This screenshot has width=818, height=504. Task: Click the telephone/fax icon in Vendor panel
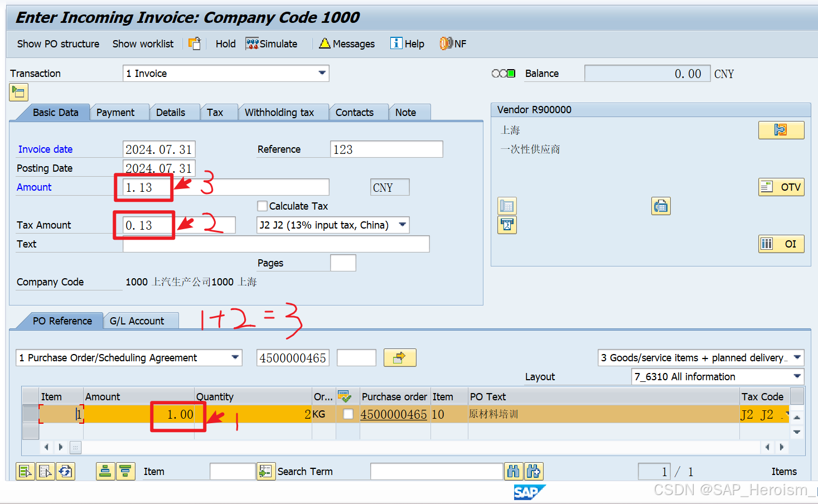(661, 206)
